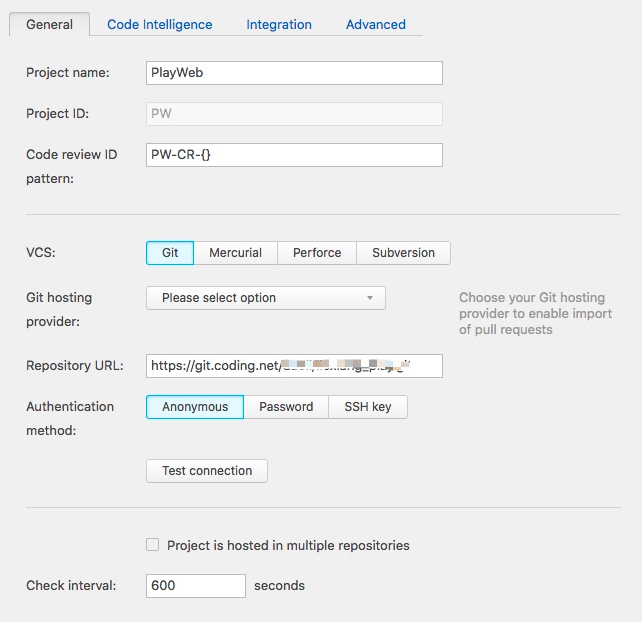Pick Perforce as the VCS

[317, 253]
